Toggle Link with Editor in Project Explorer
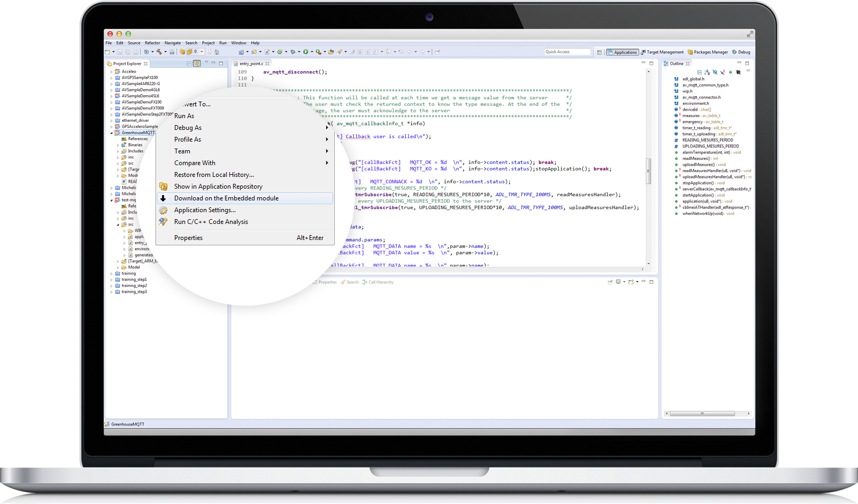This screenshot has width=858, height=504. coord(197,64)
